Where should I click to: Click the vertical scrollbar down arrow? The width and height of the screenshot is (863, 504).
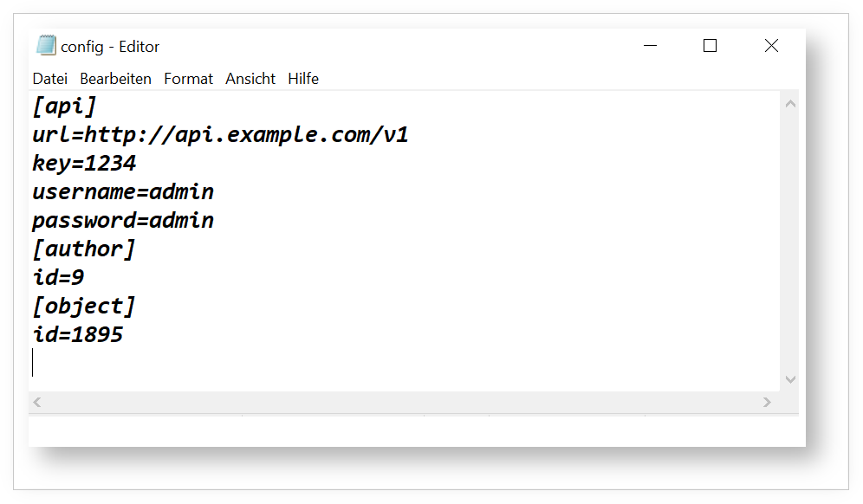coord(790,379)
